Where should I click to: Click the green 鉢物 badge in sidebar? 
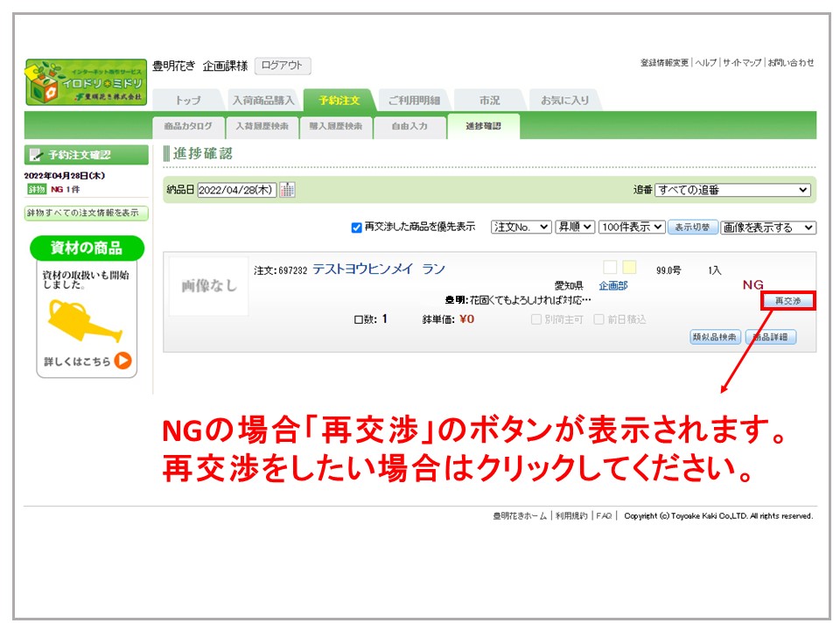(36, 189)
